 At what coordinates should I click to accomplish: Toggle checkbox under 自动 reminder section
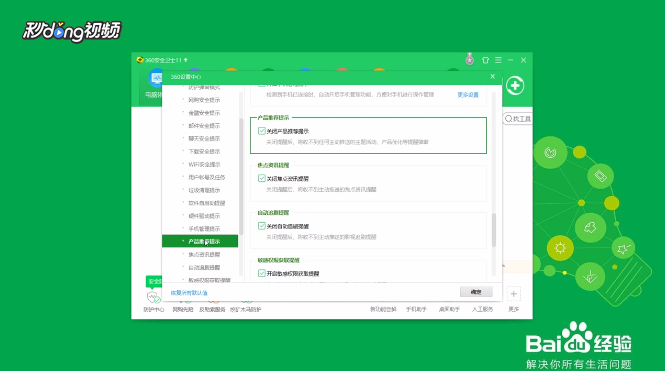[x=262, y=226]
